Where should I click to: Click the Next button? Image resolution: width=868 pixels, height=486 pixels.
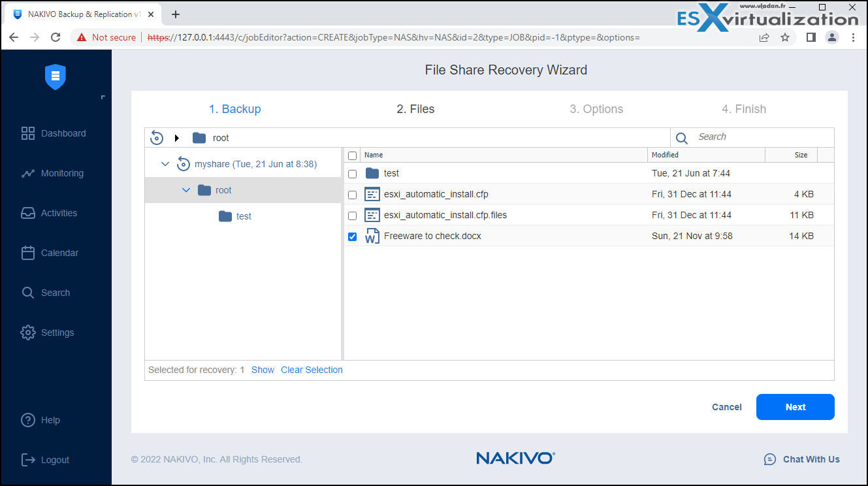tap(796, 407)
